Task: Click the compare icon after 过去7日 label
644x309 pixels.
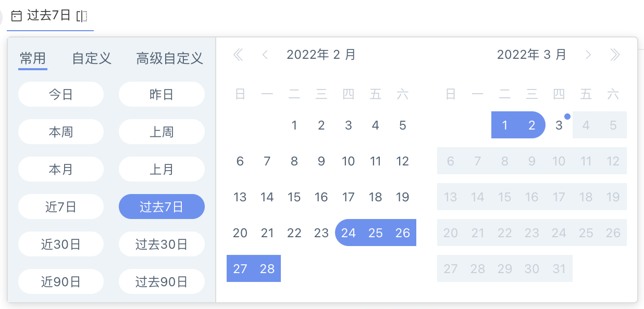Action: tap(81, 16)
